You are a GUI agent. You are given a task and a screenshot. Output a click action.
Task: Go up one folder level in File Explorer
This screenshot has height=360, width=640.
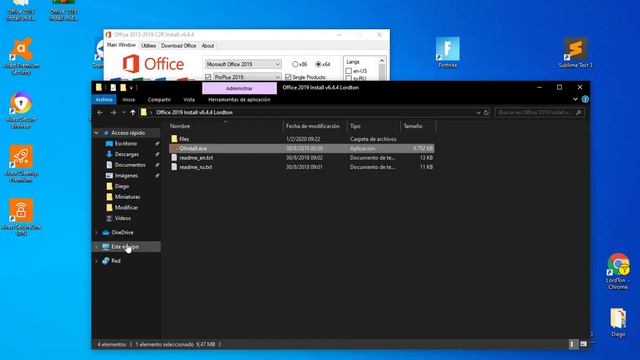coord(133,112)
